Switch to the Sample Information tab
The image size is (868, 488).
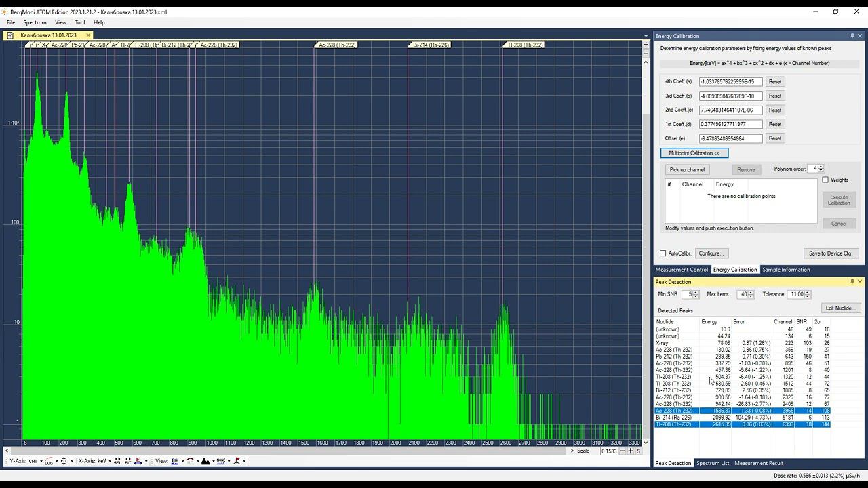(x=786, y=270)
